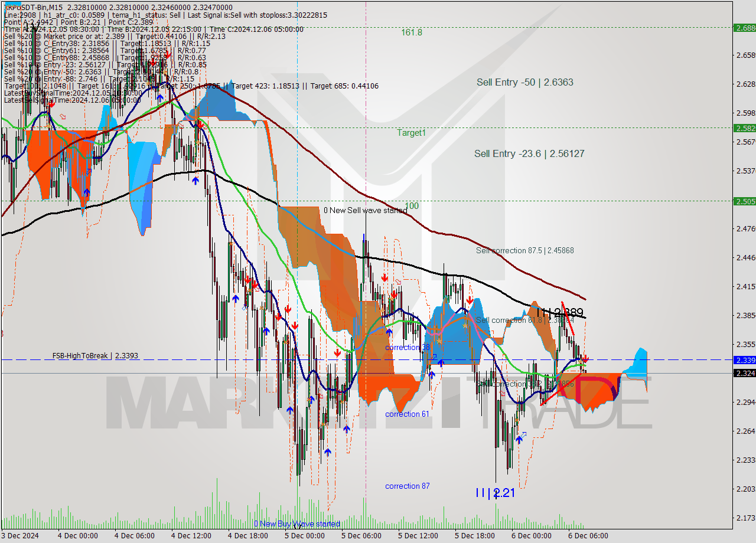The width and height of the screenshot is (756, 543).
Task: Click the 'Sell Entry -23.6 | 2.56127' label
Action: (529, 153)
